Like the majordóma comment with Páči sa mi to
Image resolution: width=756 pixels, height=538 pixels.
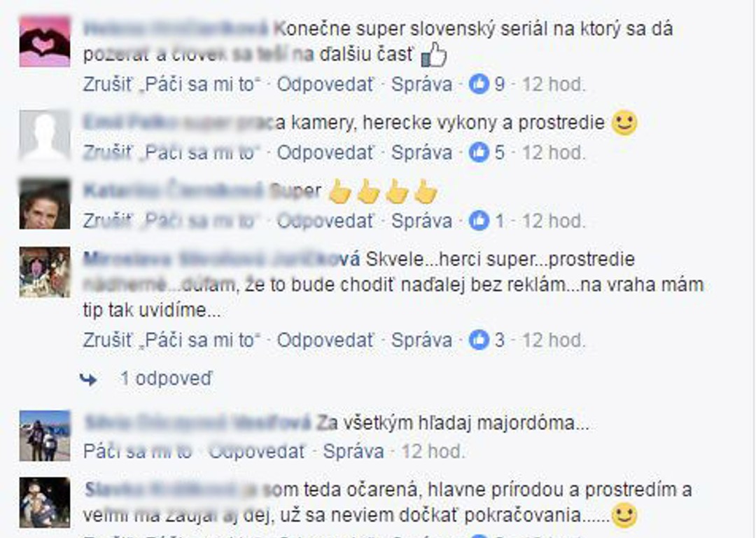[137, 452]
